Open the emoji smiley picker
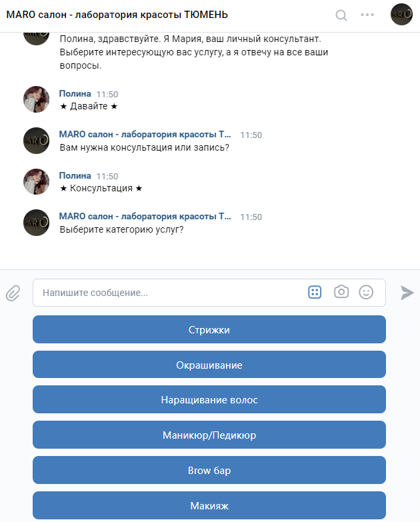The width and height of the screenshot is (420, 522). [366, 292]
